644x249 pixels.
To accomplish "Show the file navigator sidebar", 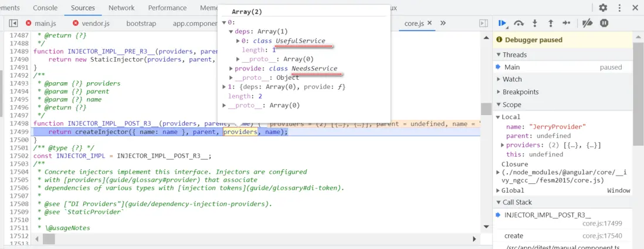I will click(13, 23).
